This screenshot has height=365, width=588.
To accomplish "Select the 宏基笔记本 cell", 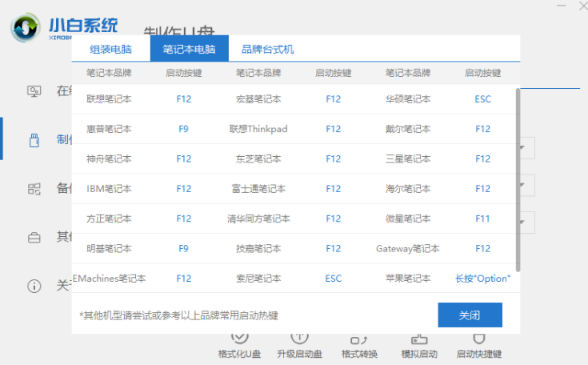I will (258, 99).
